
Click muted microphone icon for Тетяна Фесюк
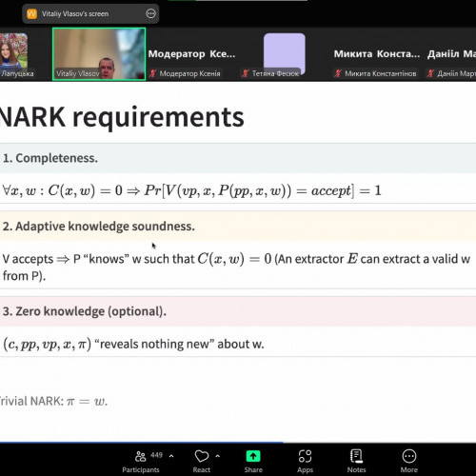pyautogui.click(x=245, y=73)
